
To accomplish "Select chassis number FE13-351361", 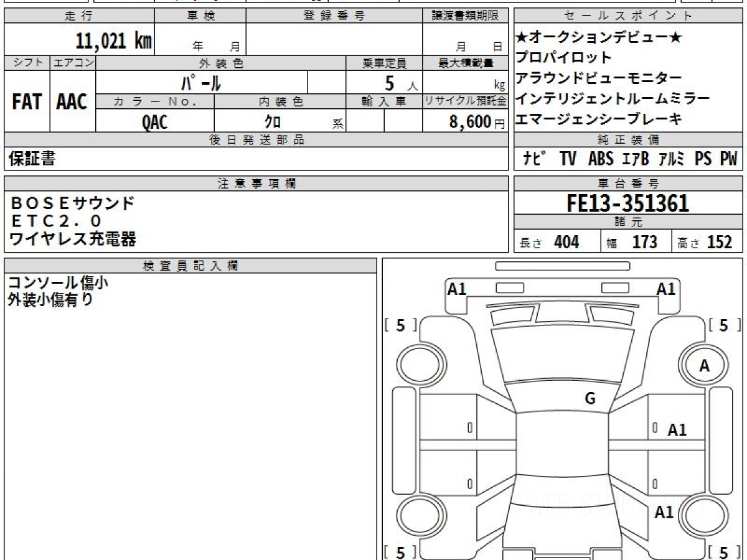I will 627,203.
